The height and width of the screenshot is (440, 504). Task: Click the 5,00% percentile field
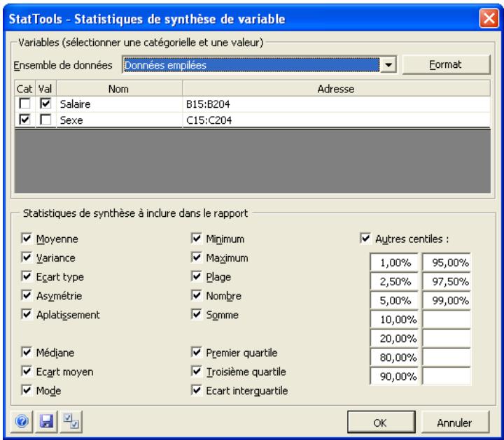pos(394,300)
